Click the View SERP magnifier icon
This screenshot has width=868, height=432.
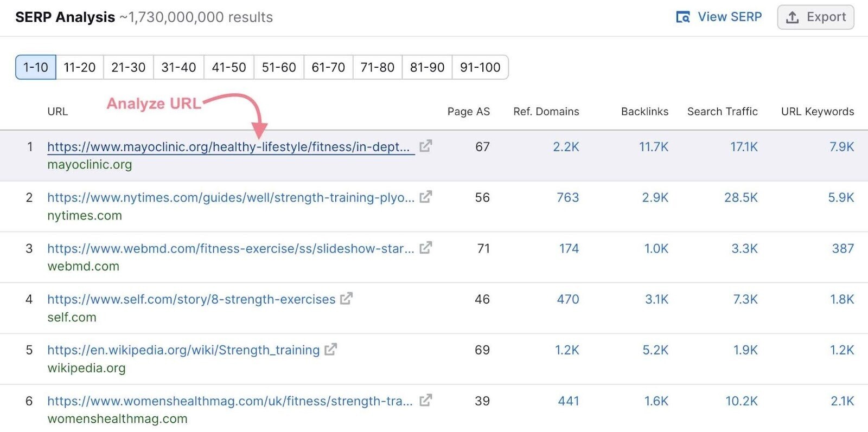point(684,17)
